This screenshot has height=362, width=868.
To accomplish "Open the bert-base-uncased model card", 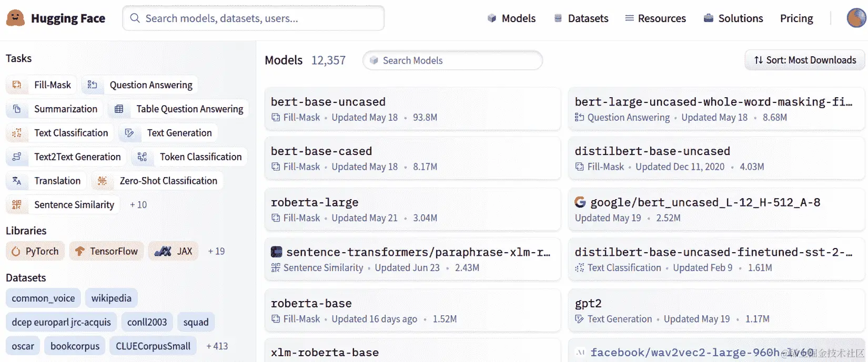I will (x=328, y=102).
